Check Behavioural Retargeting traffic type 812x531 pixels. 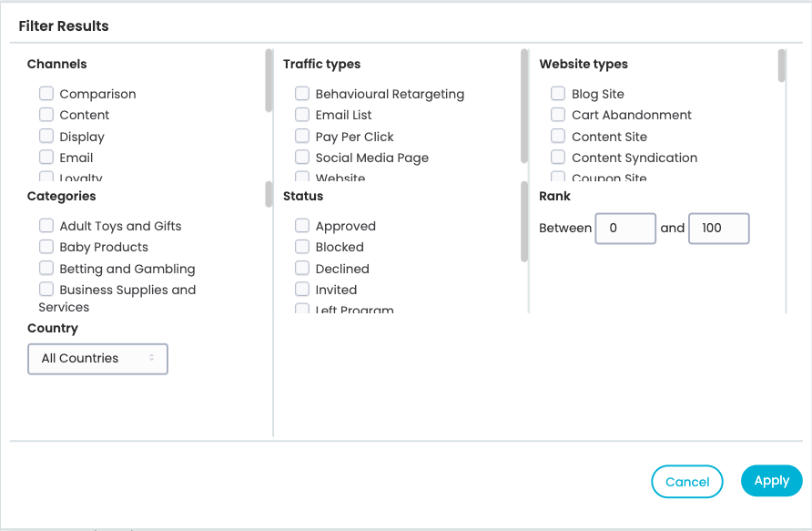pyautogui.click(x=302, y=94)
